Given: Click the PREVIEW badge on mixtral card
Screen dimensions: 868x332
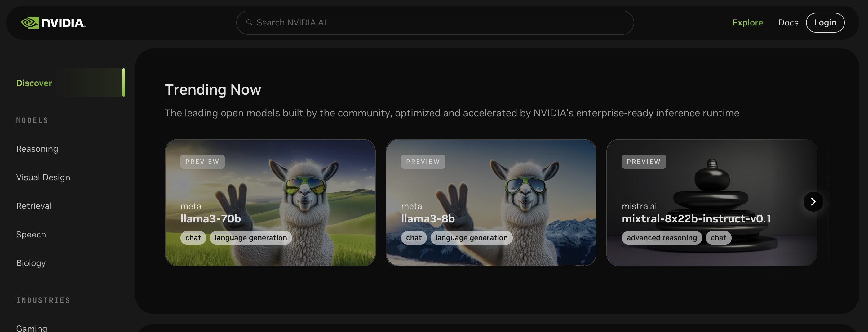Looking at the screenshot, I should pos(644,162).
